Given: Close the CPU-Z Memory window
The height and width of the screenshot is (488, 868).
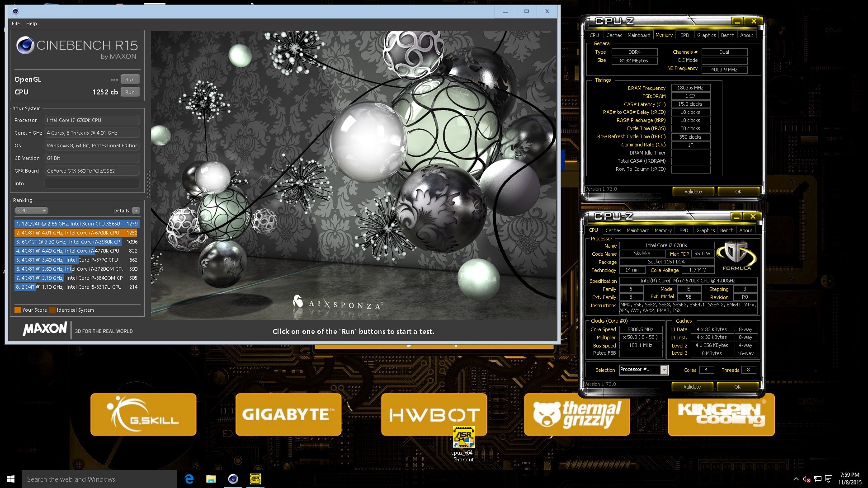Looking at the screenshot, I should click(x=754, y=21).
